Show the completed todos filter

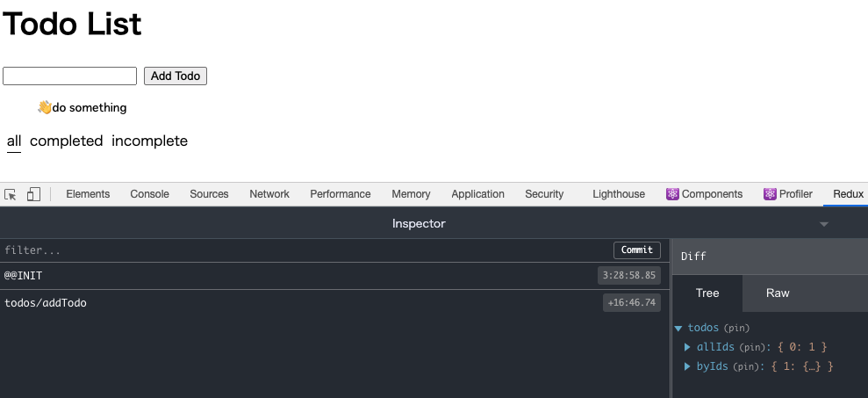pyautogui.click(x=66, y=141)
